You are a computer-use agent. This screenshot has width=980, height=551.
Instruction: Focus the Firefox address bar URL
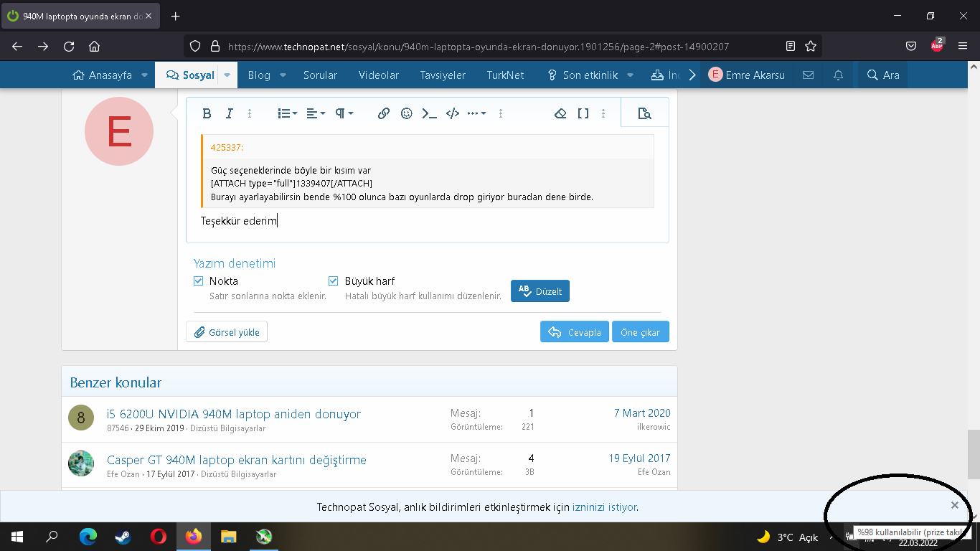479,47
